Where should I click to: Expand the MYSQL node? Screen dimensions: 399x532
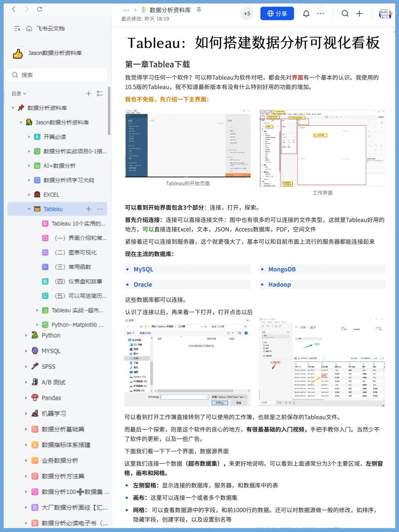26,351
